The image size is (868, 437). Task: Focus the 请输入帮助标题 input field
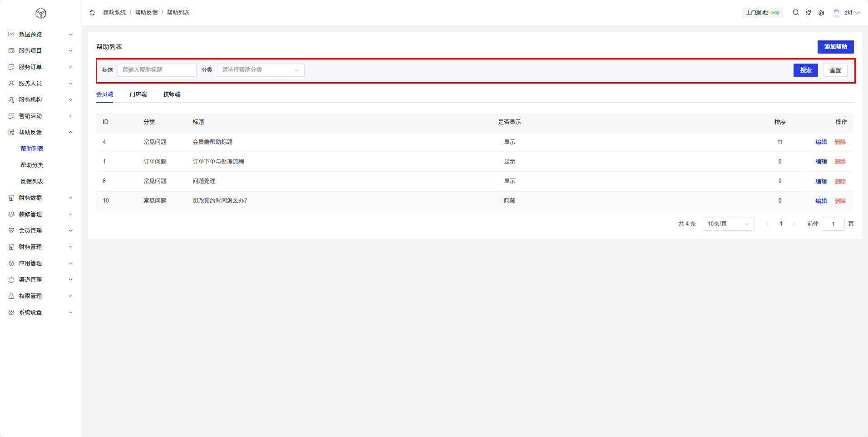157,70
